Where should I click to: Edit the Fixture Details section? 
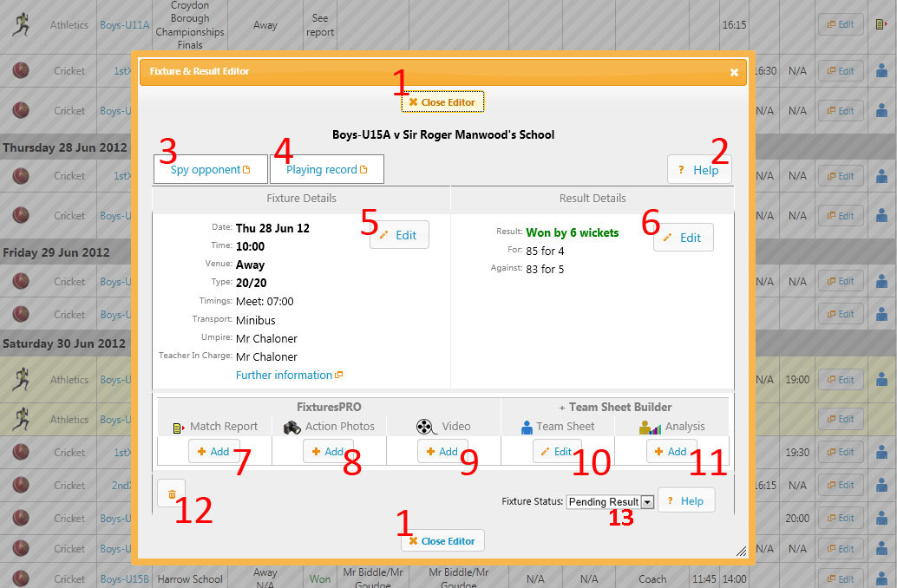(399, 235)
